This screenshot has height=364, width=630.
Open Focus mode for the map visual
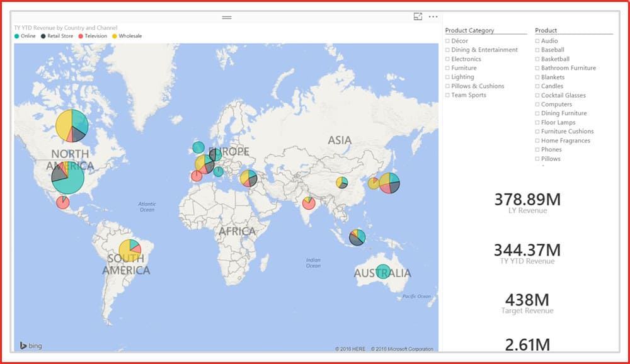pyautogui.click(x=418, y=16)
